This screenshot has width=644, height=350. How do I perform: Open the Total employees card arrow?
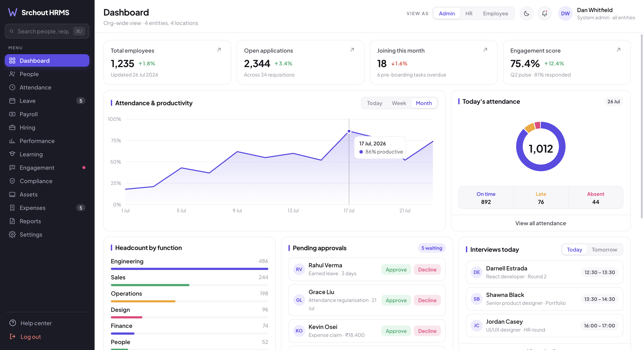pyautogui.click(x=219, y=50)
